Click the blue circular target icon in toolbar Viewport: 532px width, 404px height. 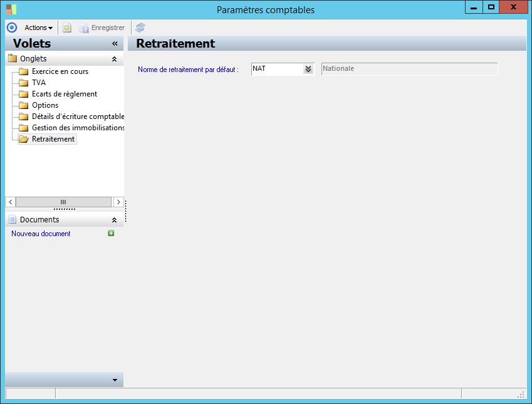point(12,28)
